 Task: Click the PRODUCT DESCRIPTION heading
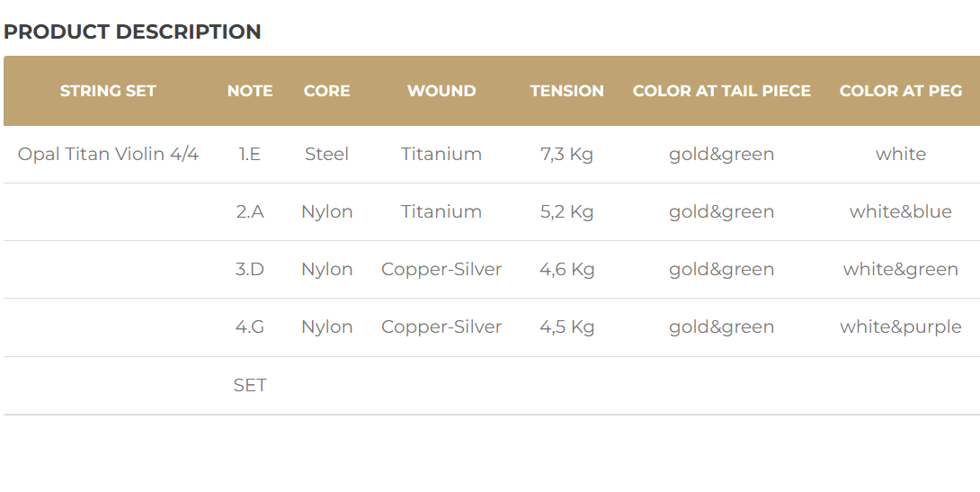tap(132, 31)
